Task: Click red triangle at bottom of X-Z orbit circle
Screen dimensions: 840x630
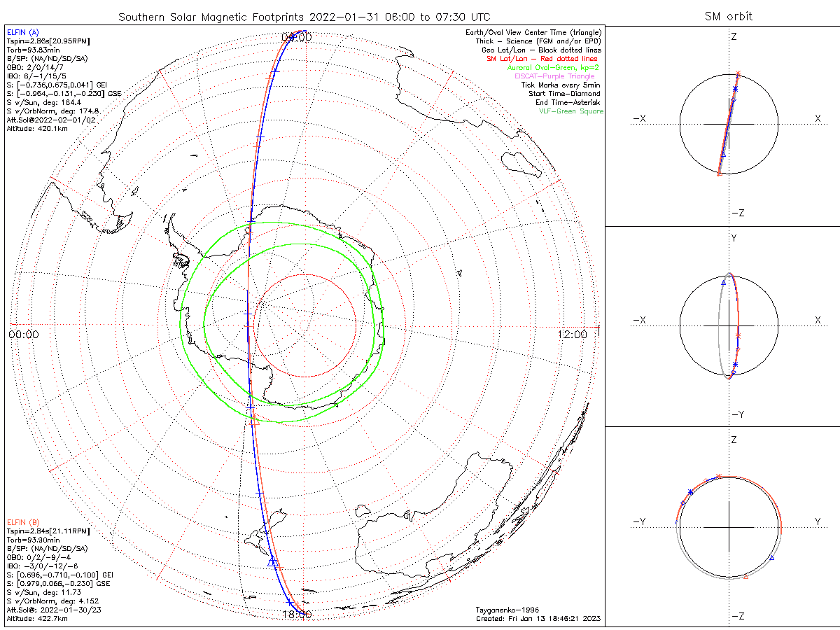Action: coord(719,174)
